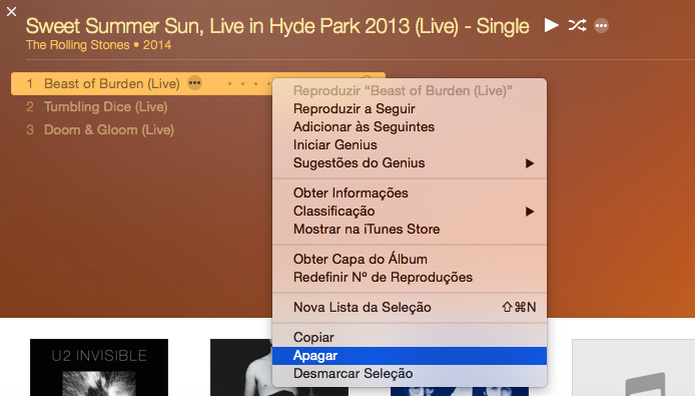Image resolution: width=695 pixels, height=396 pixels.
Task: Choose Desmarcar Seleção
Action: (x=409, y=374)
